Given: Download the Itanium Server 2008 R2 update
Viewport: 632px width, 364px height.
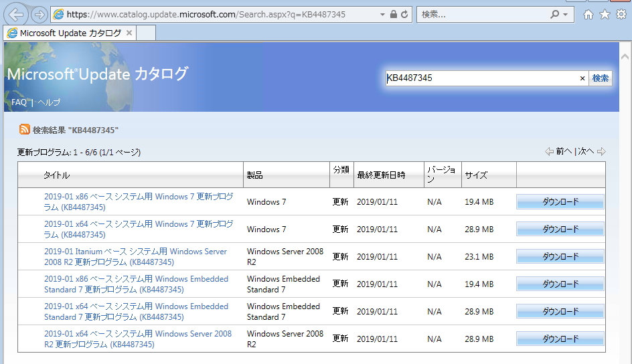Looking at the screenshot, I should [560, 256].
